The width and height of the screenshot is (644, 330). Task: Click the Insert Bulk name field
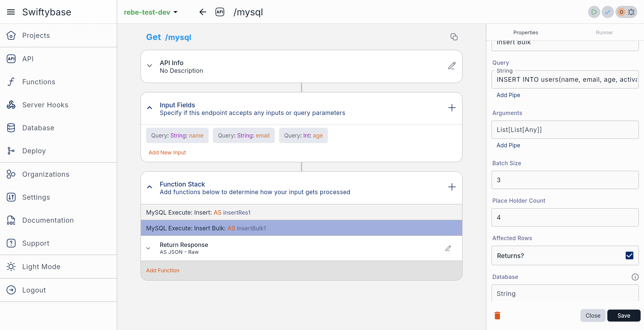click(565, 46)
